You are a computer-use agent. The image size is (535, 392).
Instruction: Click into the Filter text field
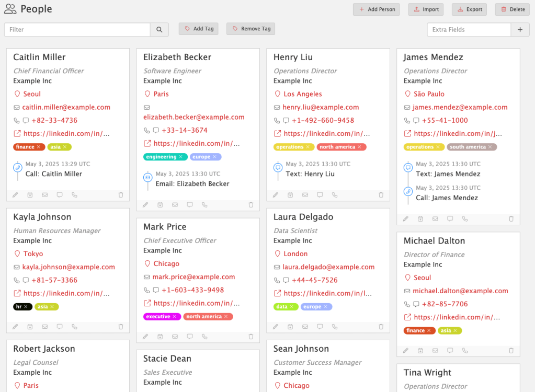click(x=77, y=30)
